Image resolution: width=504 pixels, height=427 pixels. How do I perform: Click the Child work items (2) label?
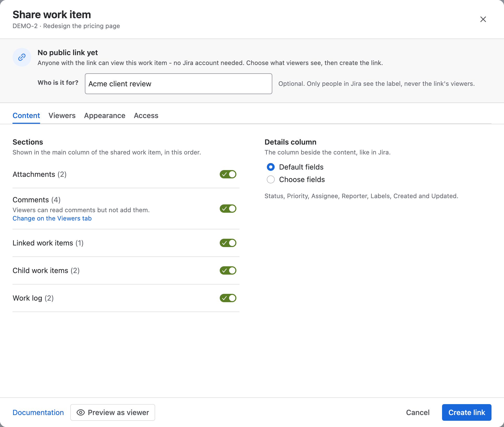coord(46,270)
